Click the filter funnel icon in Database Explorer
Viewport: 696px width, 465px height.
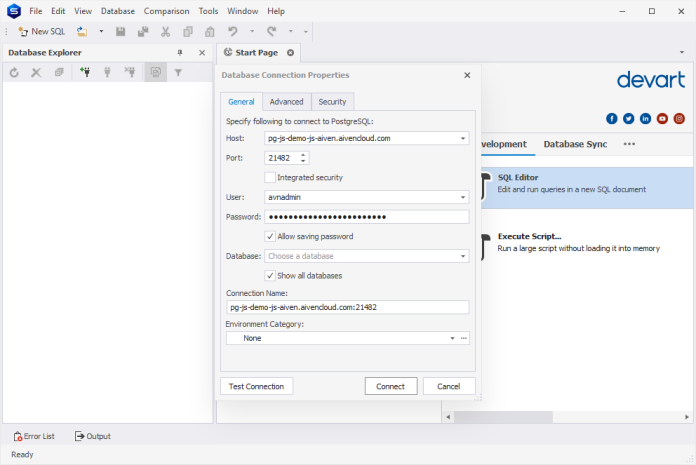(x=178, y=72)
